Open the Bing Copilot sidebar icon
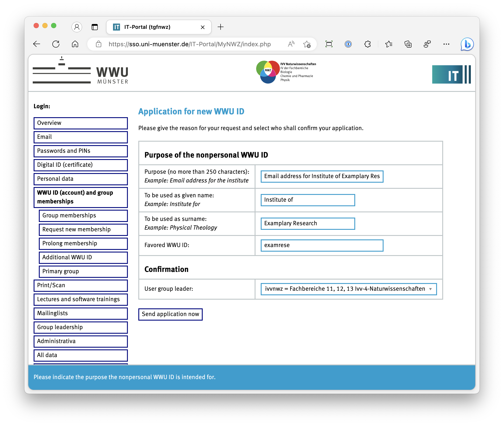Image resolution: width=504 pixels, height=426 pixels. pyautogui.click(x=467, y=44)
